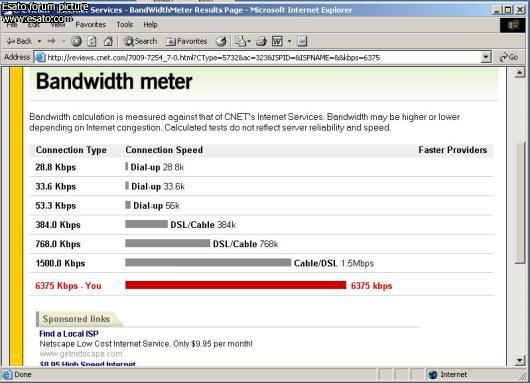Screen dimensions: 530x383
Task: Click the IE icon beside Done
Action: click(x=7, y=375)
